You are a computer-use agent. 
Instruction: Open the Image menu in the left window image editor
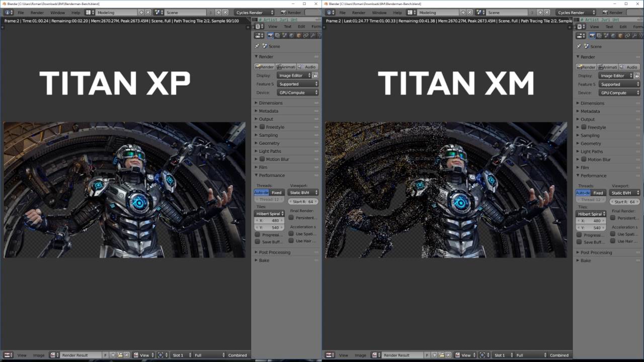pos(39,355)
